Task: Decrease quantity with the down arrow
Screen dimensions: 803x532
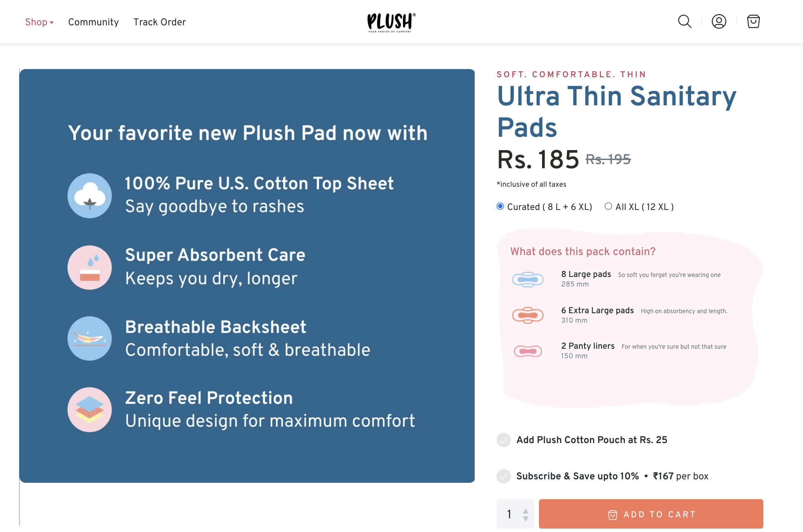Action: click(x=526, y=518)
